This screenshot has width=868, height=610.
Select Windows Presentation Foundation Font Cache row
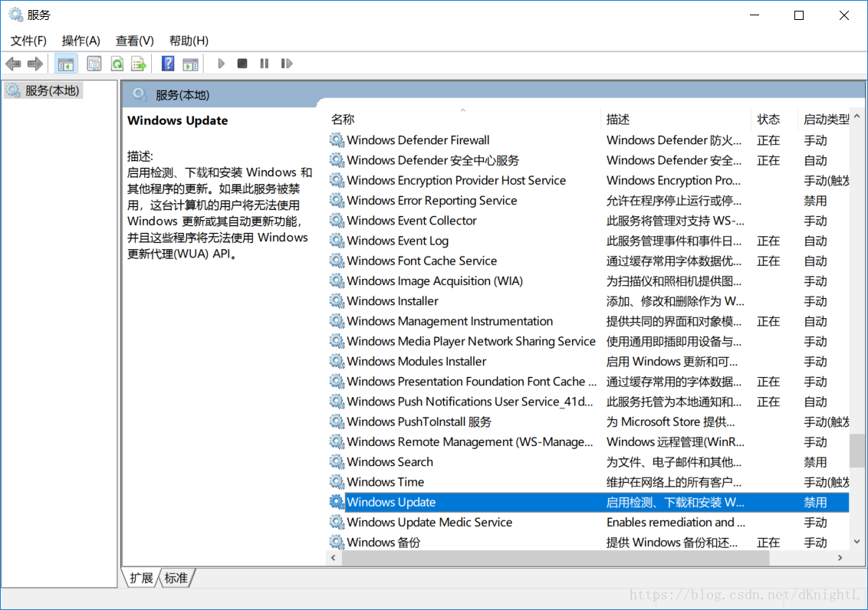click(x=588, y=381)
